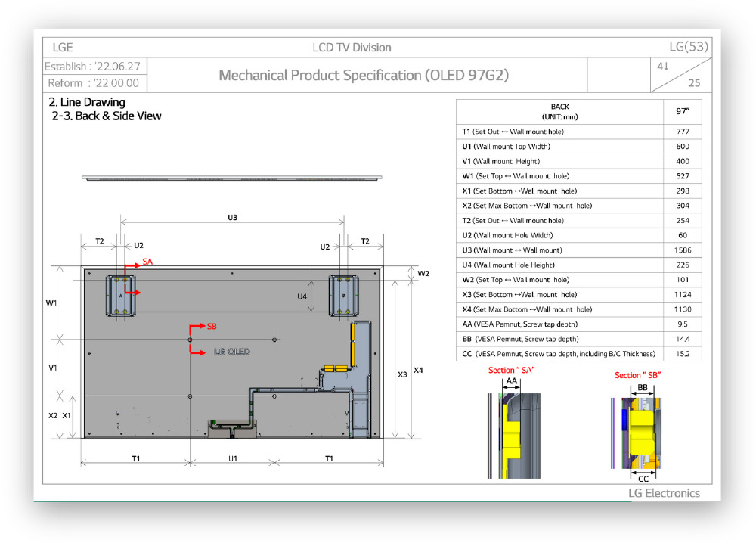Click the value "226" in the table

[x=682, y=265]
